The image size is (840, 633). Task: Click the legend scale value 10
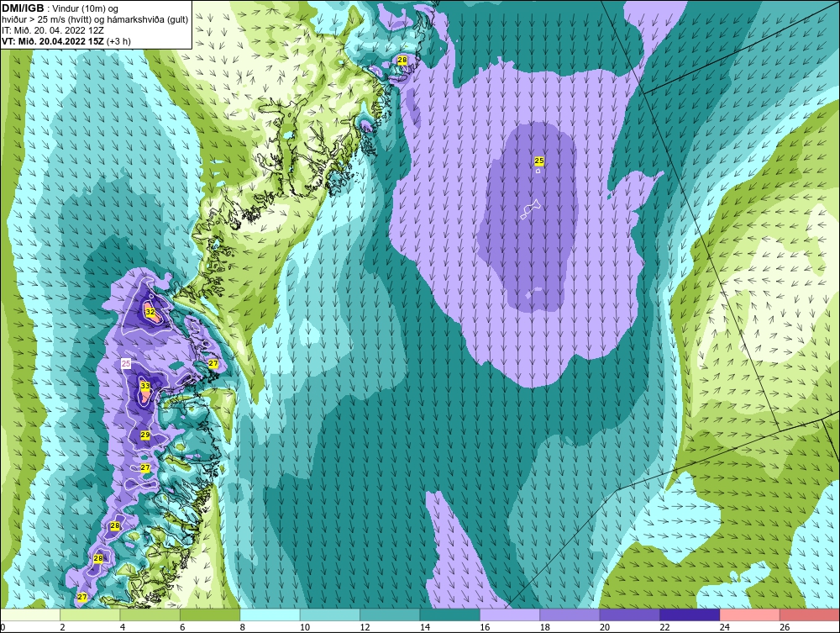point(305,627)
